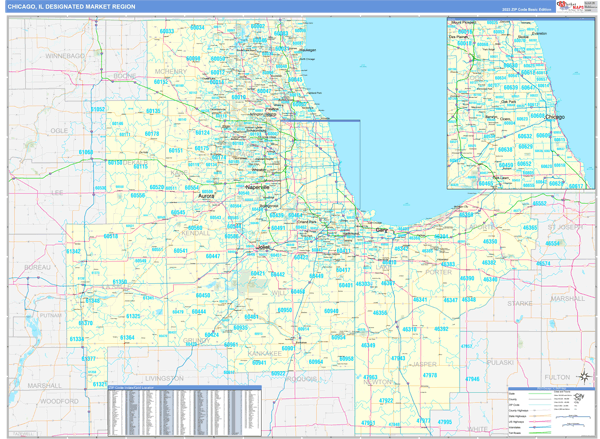This screenshot has width=600, height=439.
Task: Click ZIP code 60639 in inset map
Action: (x=510, y=88)
